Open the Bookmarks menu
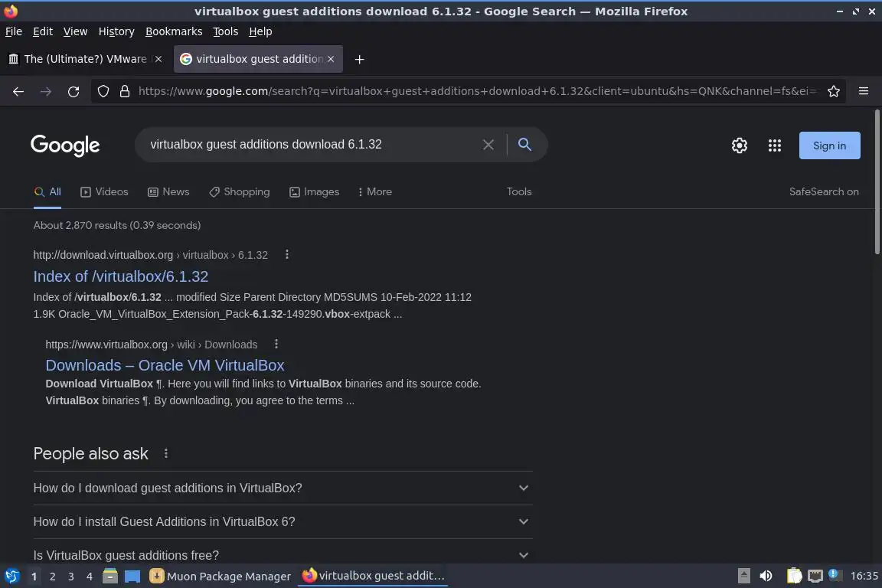Image resolution: width=882 pixels, height=588 pixels. [174, 31]
